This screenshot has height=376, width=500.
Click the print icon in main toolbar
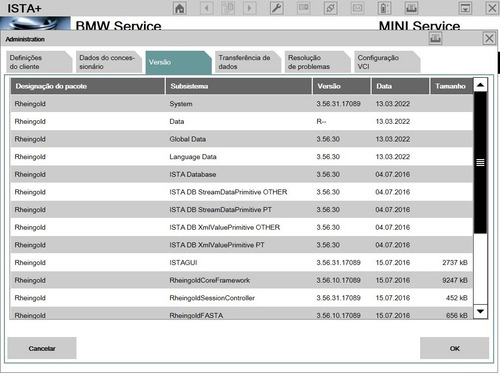click(411, 8)
